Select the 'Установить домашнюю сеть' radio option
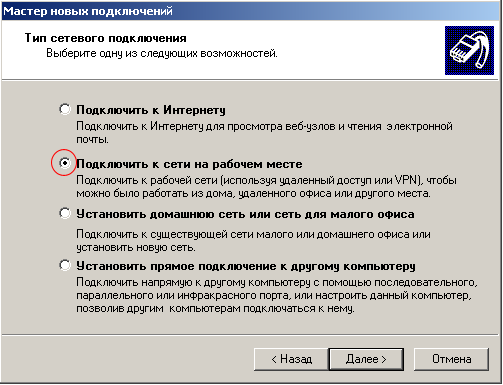The width and height of the screenshot is (503, 385). coord(65,213)
